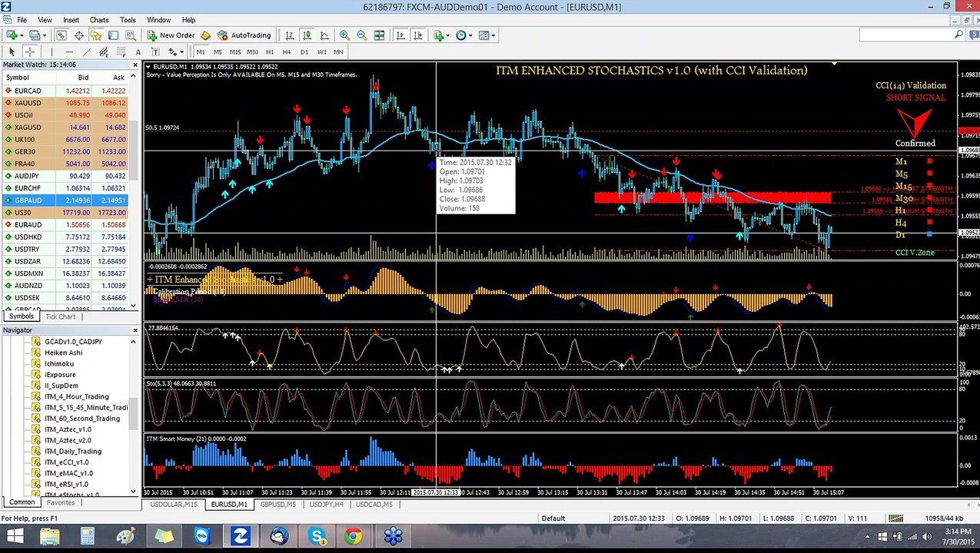
Task: Toggle the Market Watch window icon
Action: [61, 35]
